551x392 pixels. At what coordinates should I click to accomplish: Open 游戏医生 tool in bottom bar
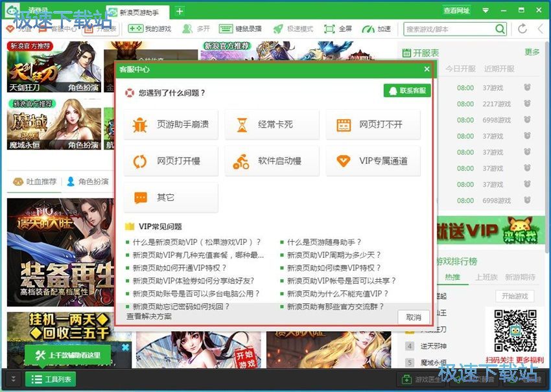click(421, 379)
